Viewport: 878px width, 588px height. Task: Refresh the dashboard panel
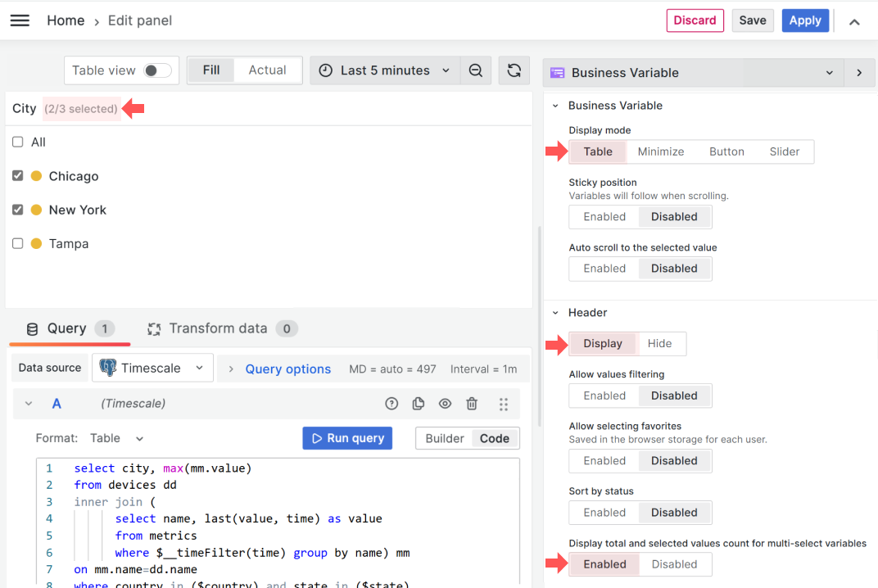pyautogui.click(x=514, y=70)
